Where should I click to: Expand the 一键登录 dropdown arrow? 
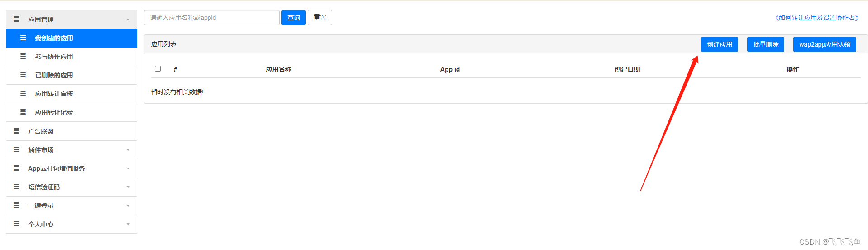pyautogui.click(x=128, y=206)
